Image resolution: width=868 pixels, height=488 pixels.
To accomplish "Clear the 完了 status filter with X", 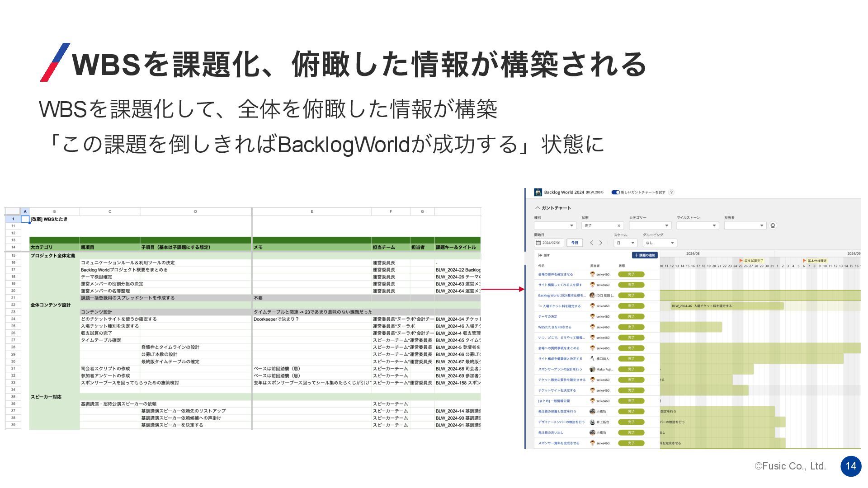I will pyautogui.click(x=619, y=225).
